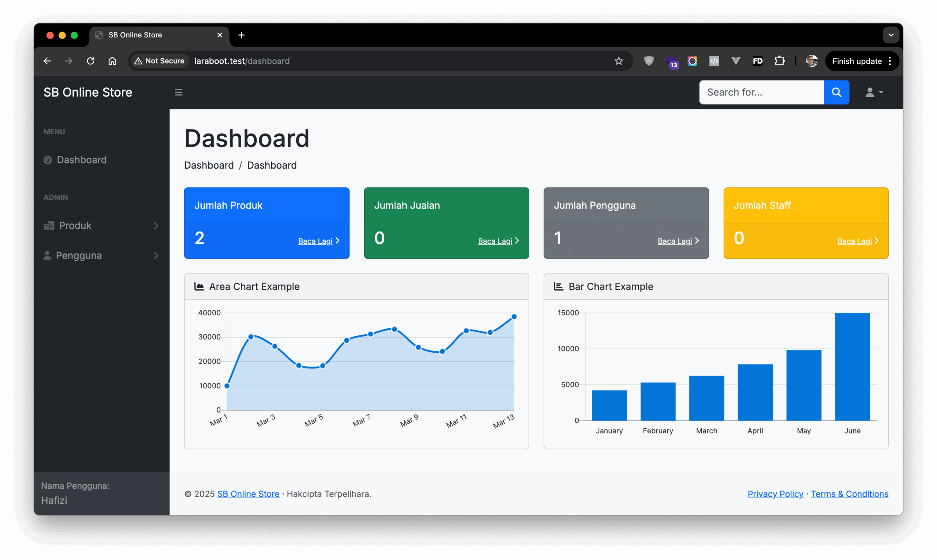Click the blue search magnifier button
Image resolution: width=937 pixels, height=560 pixels.
[836, 93]
